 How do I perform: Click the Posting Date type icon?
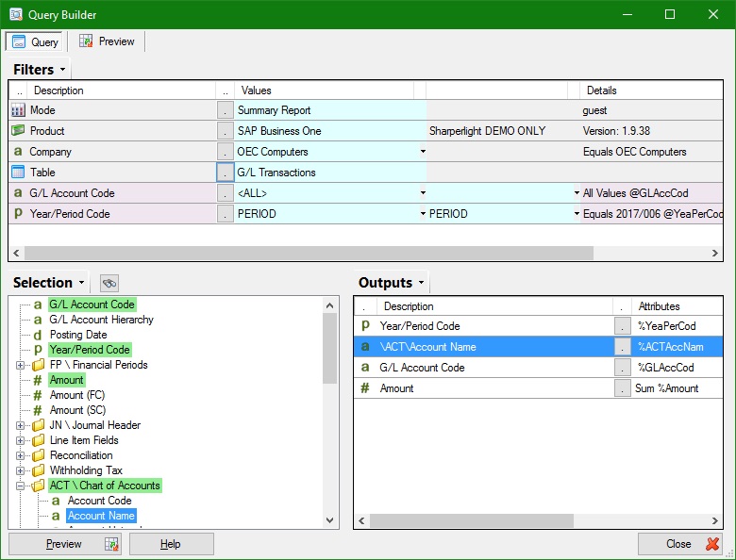[38, 335]
